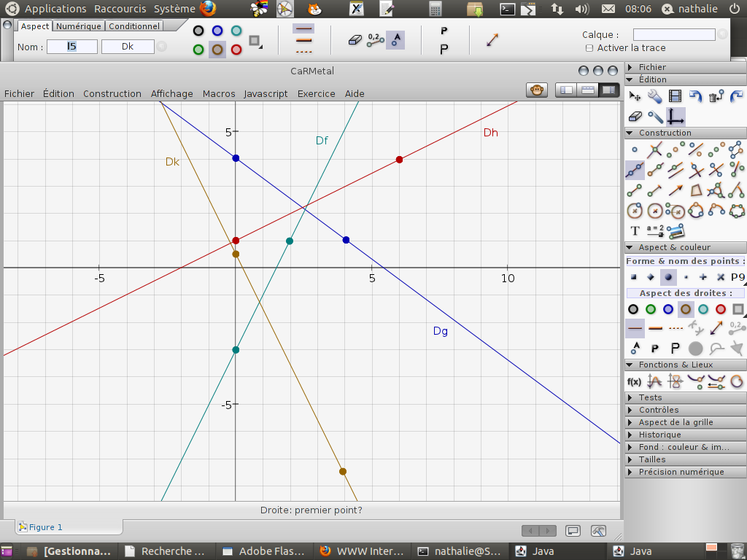
Task: Expand the Fichier panel section
Action: coord(686,67)
